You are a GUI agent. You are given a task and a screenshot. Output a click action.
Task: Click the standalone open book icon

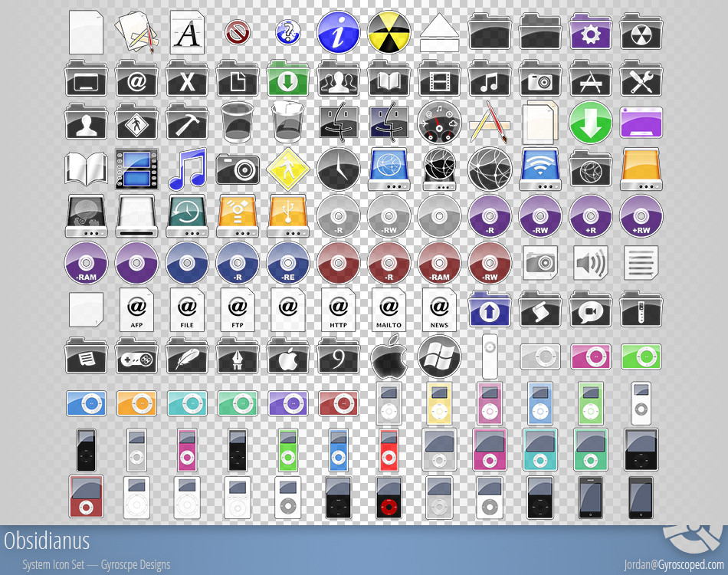(x=86, y=169)
